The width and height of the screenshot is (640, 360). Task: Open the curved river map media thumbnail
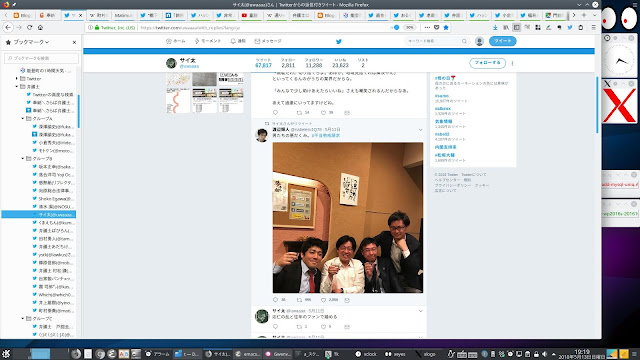click(x=178, y=101)
